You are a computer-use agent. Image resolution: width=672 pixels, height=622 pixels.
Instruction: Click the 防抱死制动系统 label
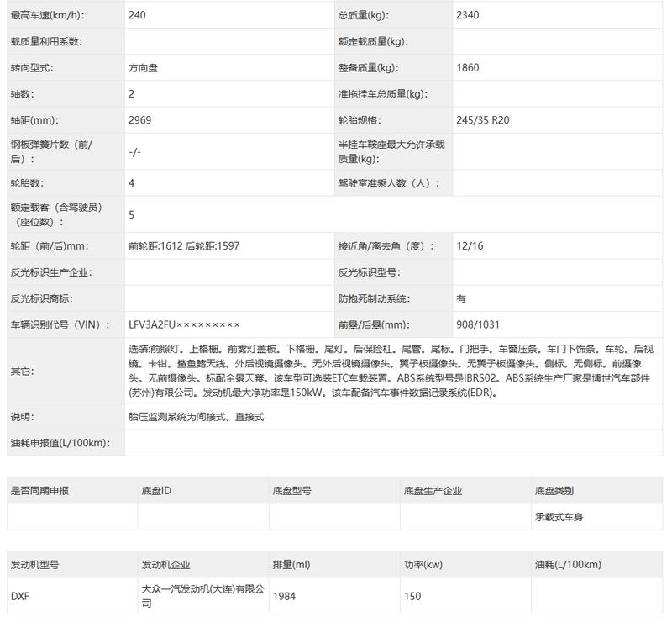pyautogui.click(x=374, y=298)
